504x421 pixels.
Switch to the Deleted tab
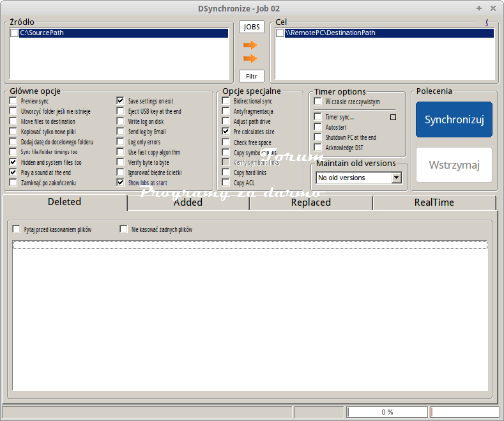tap(65, 202)
